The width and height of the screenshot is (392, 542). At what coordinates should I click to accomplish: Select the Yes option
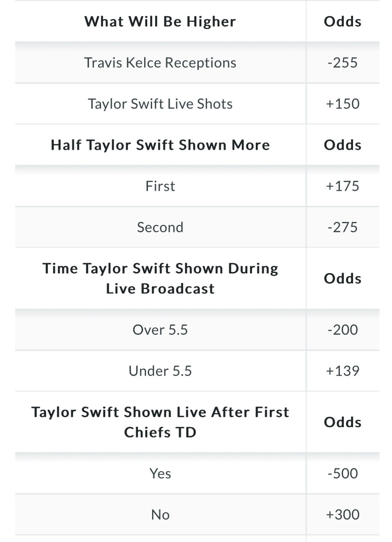(x=197, y=473)
